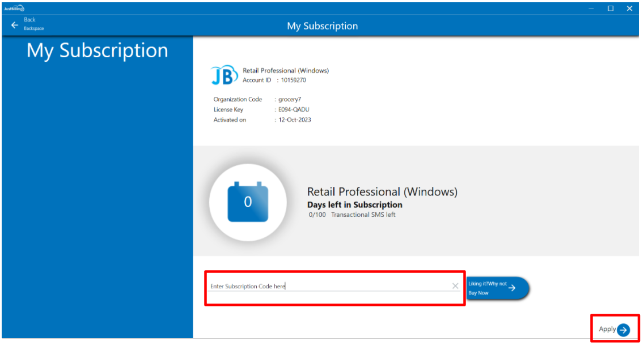Click the organization code grocery7
This screenshot has width=644, height=346.
pos(290,100)
